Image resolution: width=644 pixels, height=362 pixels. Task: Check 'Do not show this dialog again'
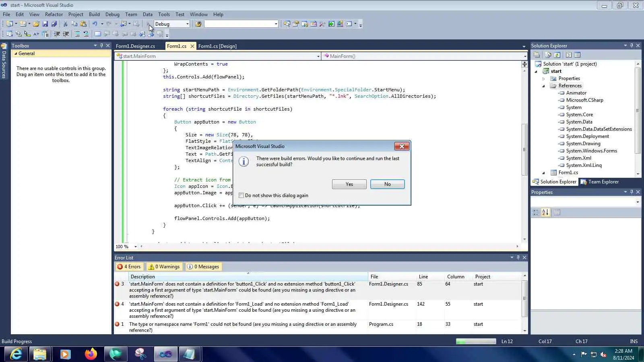tap(242, 195)
